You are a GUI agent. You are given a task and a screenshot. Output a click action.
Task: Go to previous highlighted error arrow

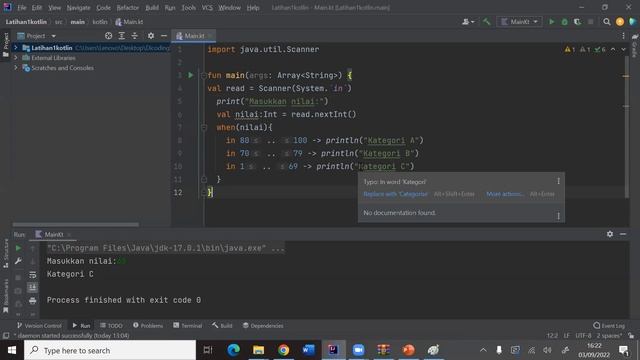pyautogui.click(x=613, y=49)
